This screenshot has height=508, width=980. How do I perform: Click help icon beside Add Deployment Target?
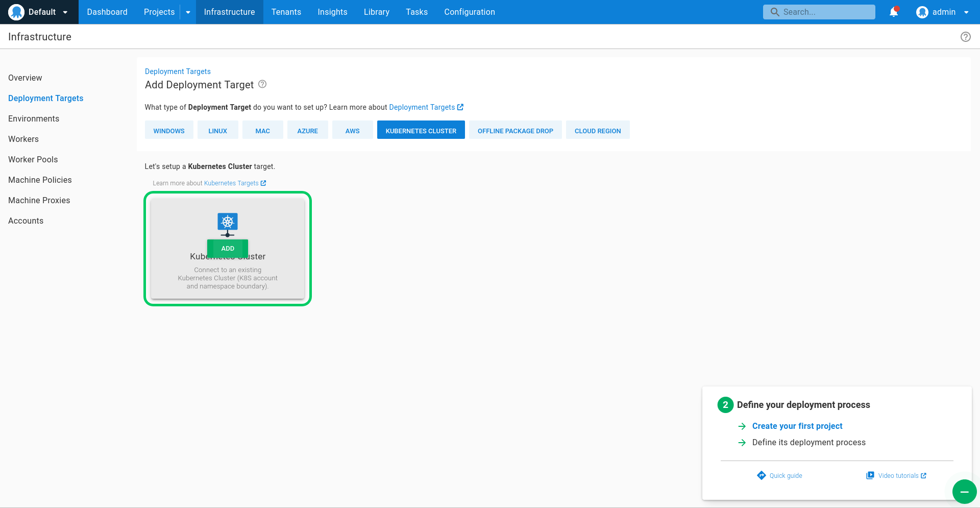(x=262, y=84)
